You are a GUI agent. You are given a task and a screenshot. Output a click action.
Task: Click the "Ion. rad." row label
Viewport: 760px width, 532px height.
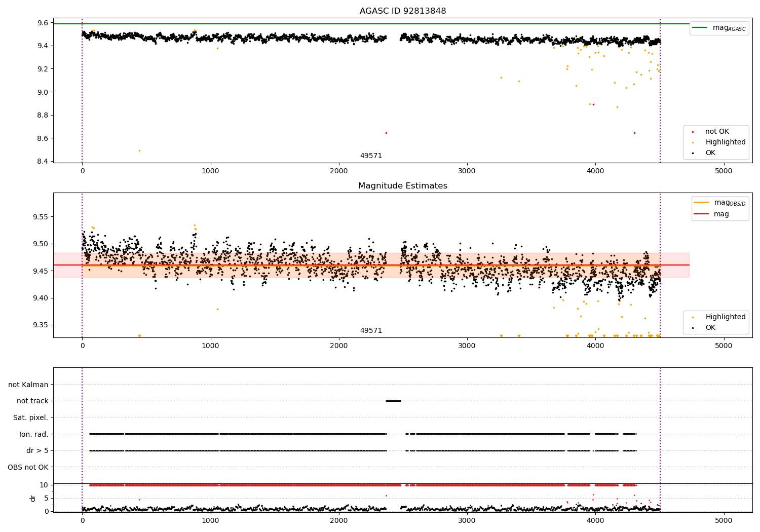click(x=34, y=434)
